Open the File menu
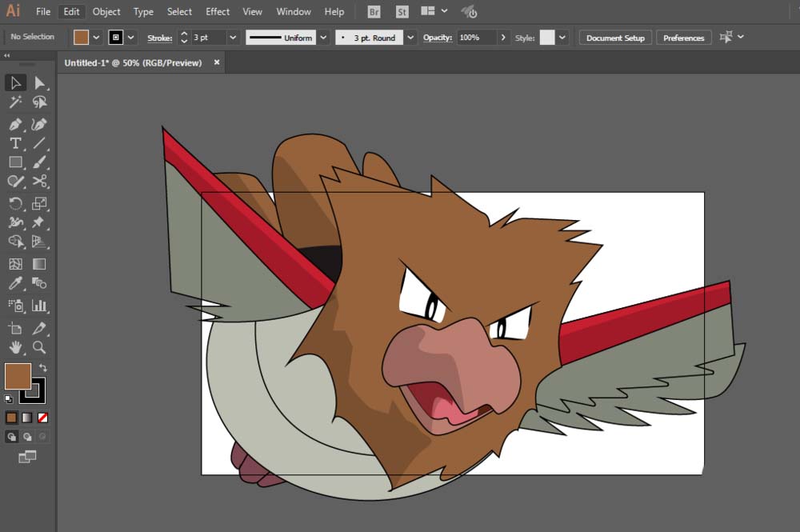This screenshot has width=800, height=532. [43, 12]
